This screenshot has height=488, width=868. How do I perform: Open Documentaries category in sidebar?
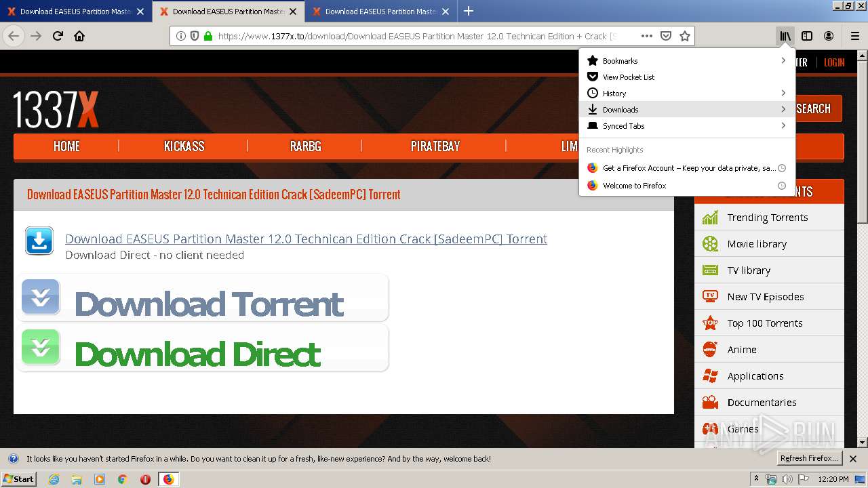tap(769, 403)
